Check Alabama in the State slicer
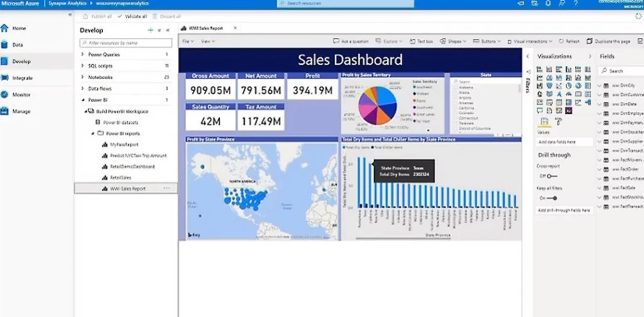 coord(455,87)
